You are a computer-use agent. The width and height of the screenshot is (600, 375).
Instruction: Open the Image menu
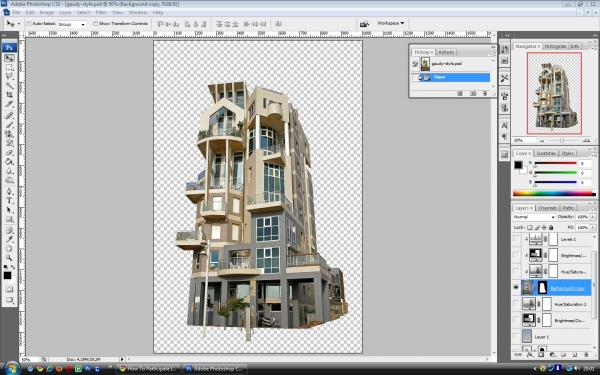46,12
